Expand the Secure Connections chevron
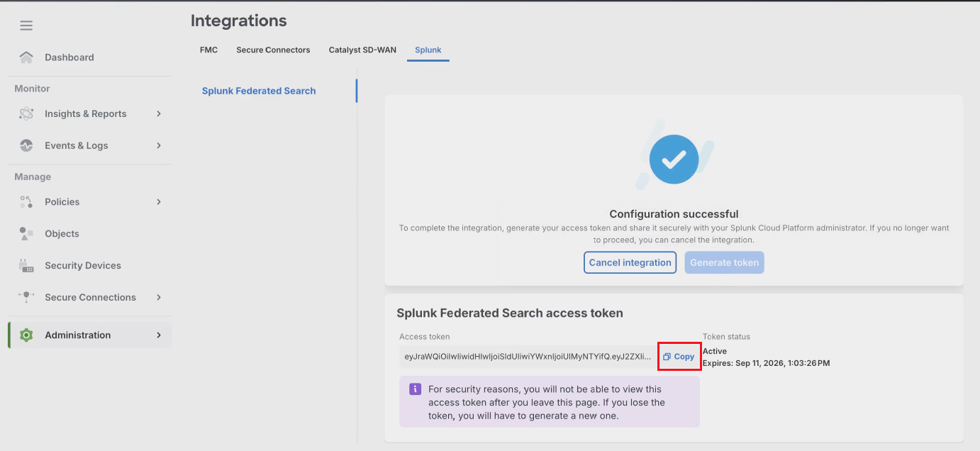980x451 pixels. (159, 297)
